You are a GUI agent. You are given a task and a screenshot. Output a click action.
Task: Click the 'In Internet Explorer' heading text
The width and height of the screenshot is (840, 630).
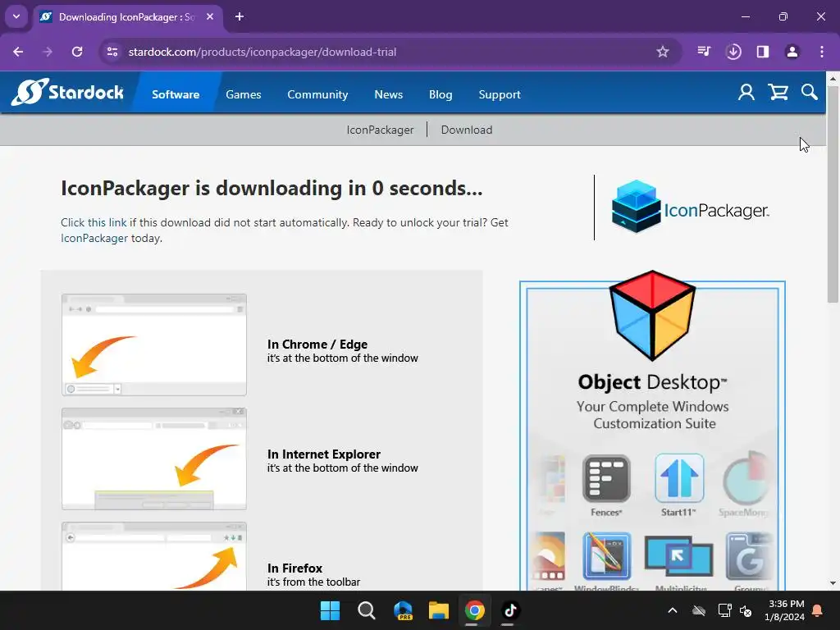tap(323, 454)
